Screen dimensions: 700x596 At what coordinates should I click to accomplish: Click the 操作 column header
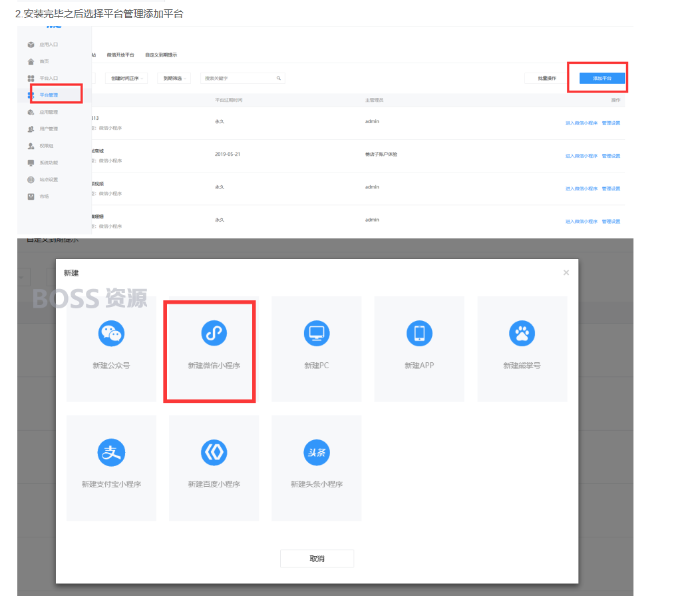point(615,100)
